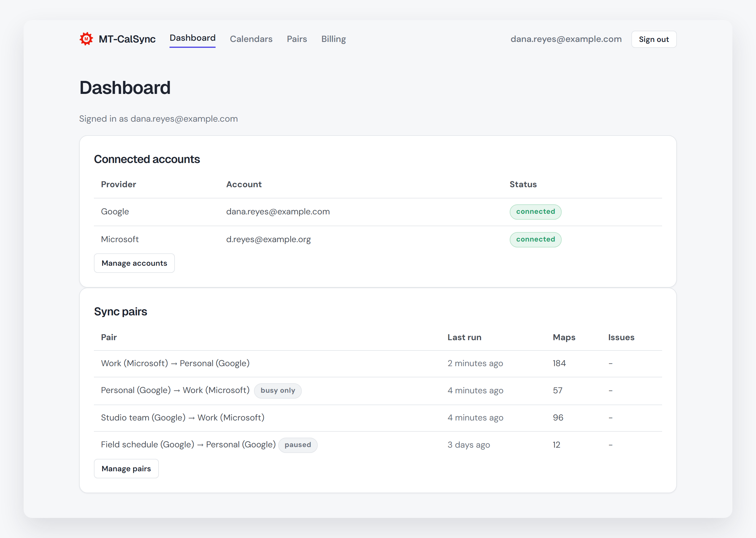Click the busy only badge
Screen dimensions: 756x538
coord(278,391)
